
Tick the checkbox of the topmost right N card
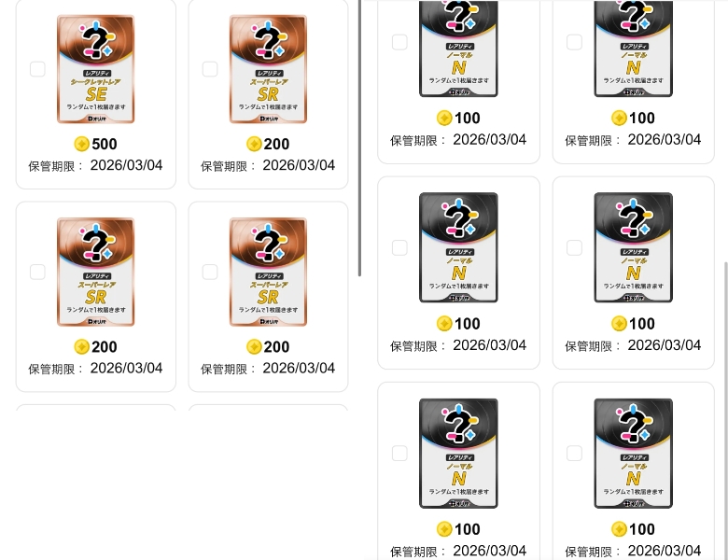tap(574, 42)
